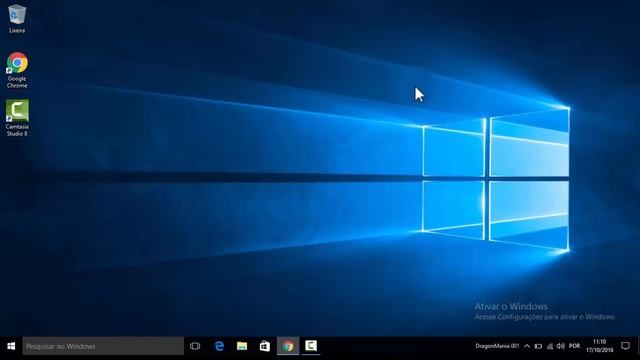Open the volume speaker control

click(x=561, y=346)
